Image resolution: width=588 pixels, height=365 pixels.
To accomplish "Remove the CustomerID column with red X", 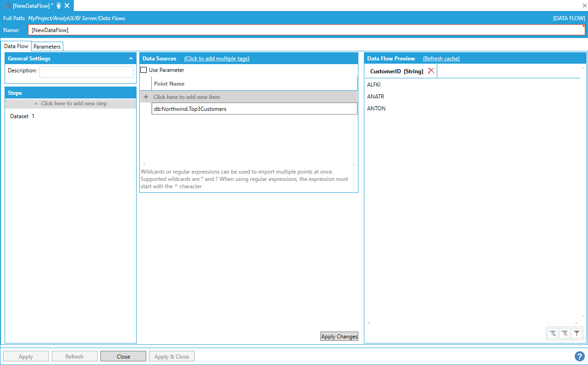I will [x=431, y=71].
